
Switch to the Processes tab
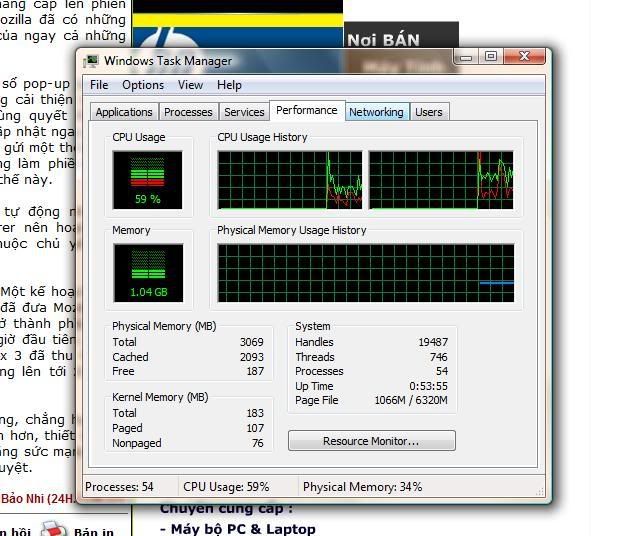188,112
